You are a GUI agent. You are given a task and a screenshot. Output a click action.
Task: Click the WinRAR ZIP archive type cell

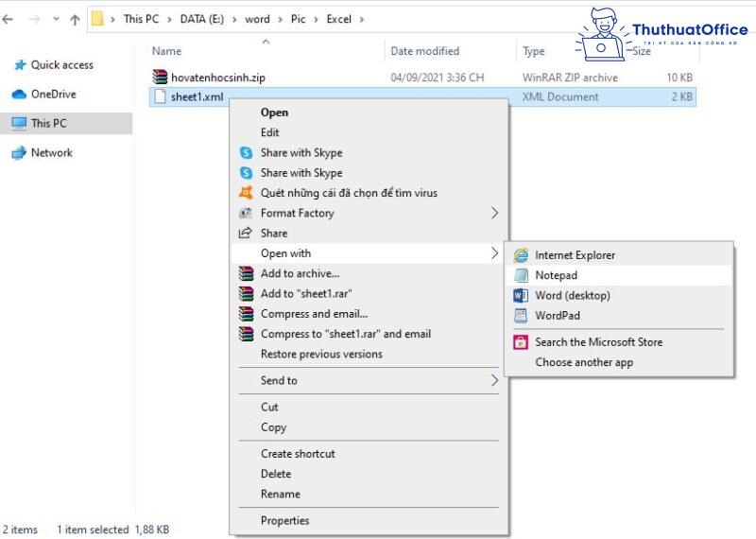pos(570,78)
